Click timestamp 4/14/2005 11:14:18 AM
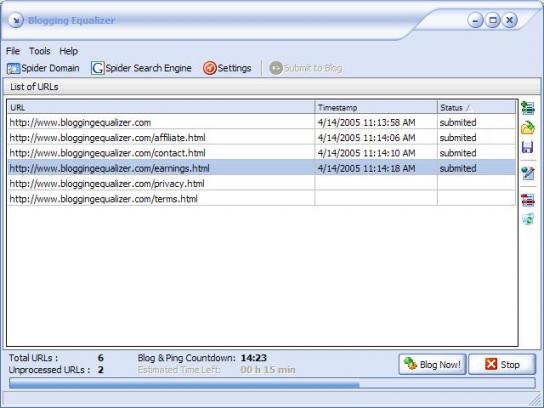The image size is (544, 408). [x=366, y=168]
